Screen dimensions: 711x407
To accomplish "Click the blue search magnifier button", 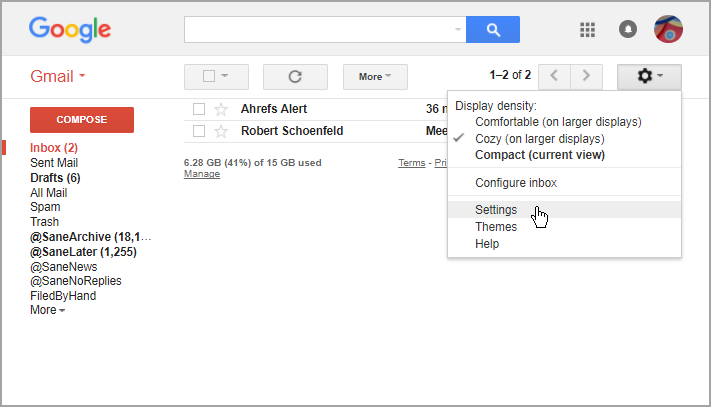I will point(493,30).
